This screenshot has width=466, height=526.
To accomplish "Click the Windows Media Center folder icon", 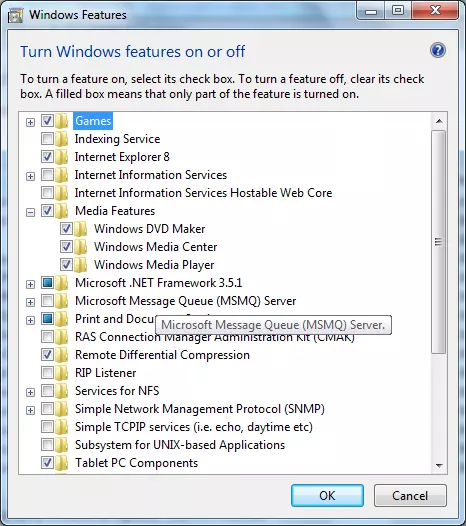I will (81, 247).
